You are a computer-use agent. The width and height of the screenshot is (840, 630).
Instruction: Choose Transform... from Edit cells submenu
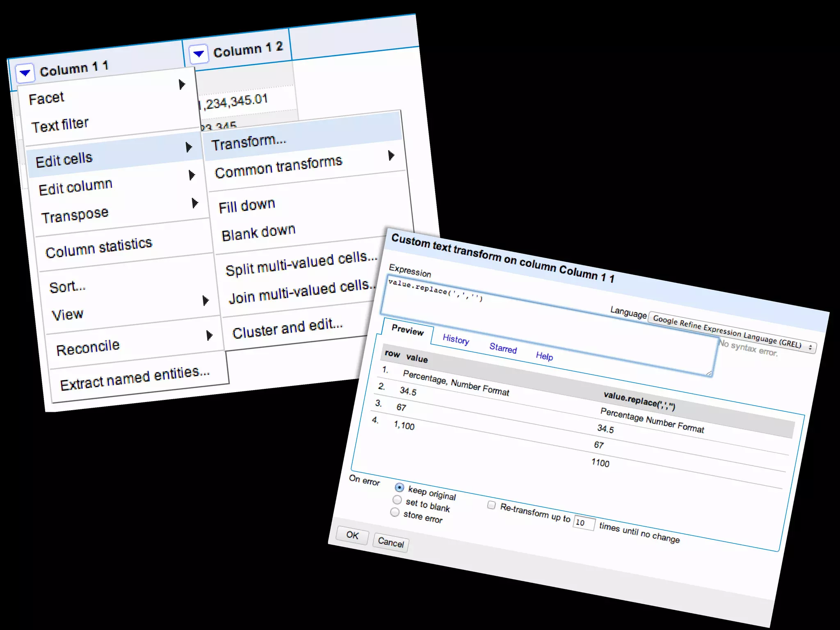[x=249, y=142]
